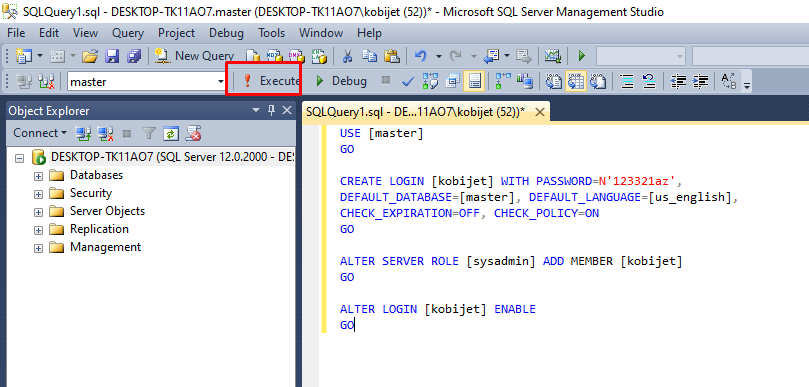Click the Copy icon in toolbar
Image resolution: width=809 pixels, height=387 pixels.
[369, 56]
